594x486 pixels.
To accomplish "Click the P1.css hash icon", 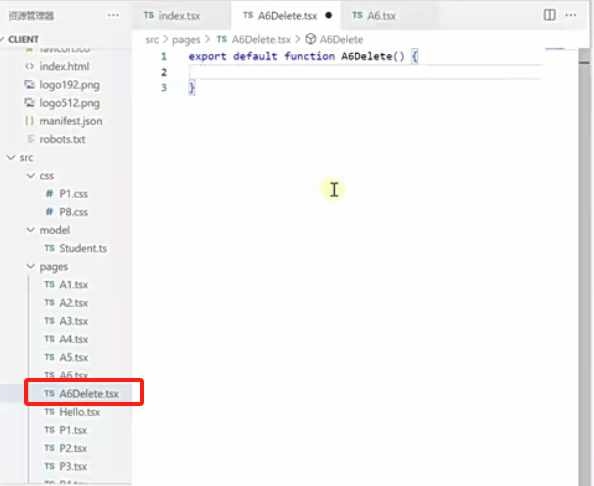I will tap(49, 194).
